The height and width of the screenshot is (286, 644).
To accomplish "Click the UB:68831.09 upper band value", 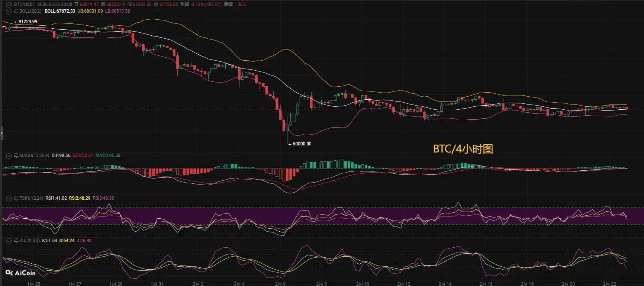I will pyautogui.click(x=90, y=11).
